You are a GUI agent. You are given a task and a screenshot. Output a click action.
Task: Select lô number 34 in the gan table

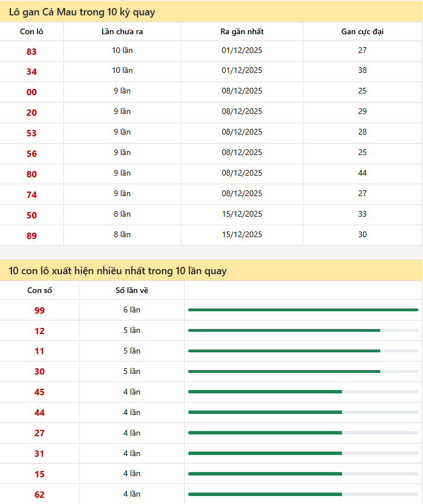pos(31,72)
